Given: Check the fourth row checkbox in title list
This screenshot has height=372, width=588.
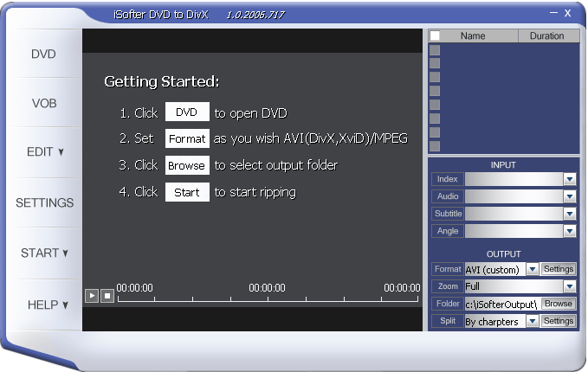Looking at the screenshot, I should (x=435, y=91).
